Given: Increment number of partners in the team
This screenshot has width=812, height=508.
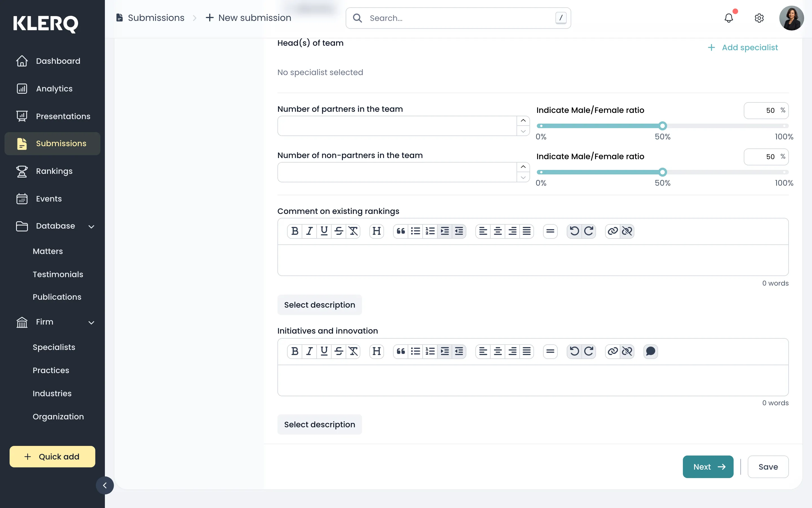Looking at the screenshot, I should (x=523, y=121).
